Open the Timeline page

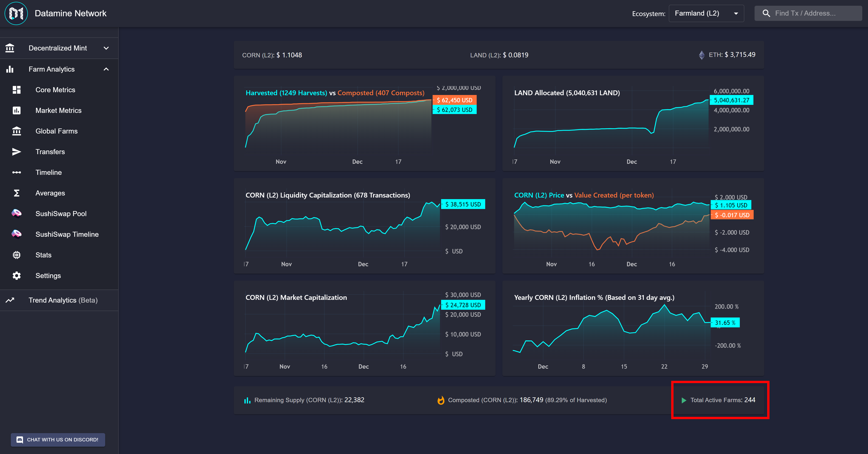pos(59,172)
